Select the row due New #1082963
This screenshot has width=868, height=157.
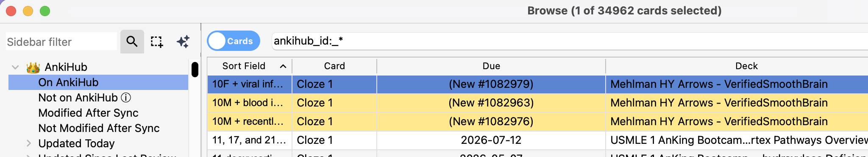[x=537, y=103]
